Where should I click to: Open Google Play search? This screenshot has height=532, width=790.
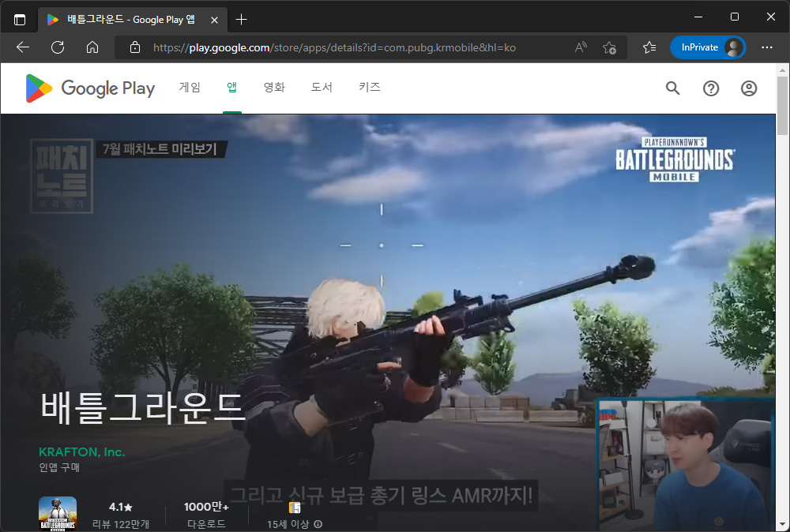[x=672, y=88]
